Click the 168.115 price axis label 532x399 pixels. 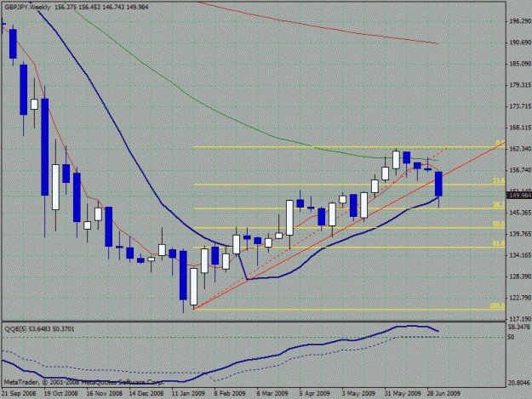(520, 128)
